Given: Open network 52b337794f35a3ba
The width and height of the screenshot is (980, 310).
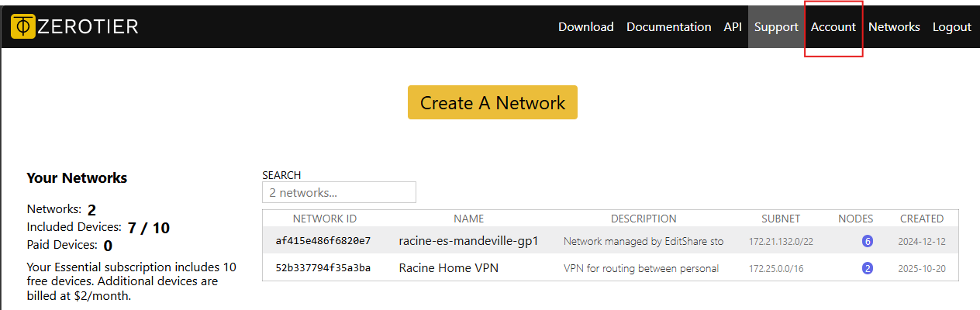Looking at the screenshot, I should tap(323, 268).
